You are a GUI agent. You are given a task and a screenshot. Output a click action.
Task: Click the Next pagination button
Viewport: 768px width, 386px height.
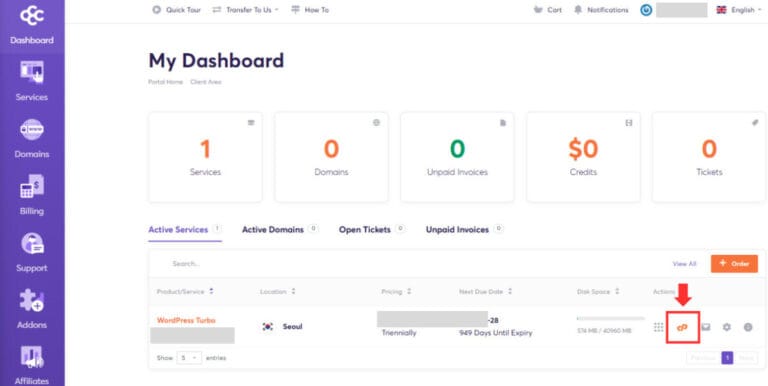coord(745,358)
